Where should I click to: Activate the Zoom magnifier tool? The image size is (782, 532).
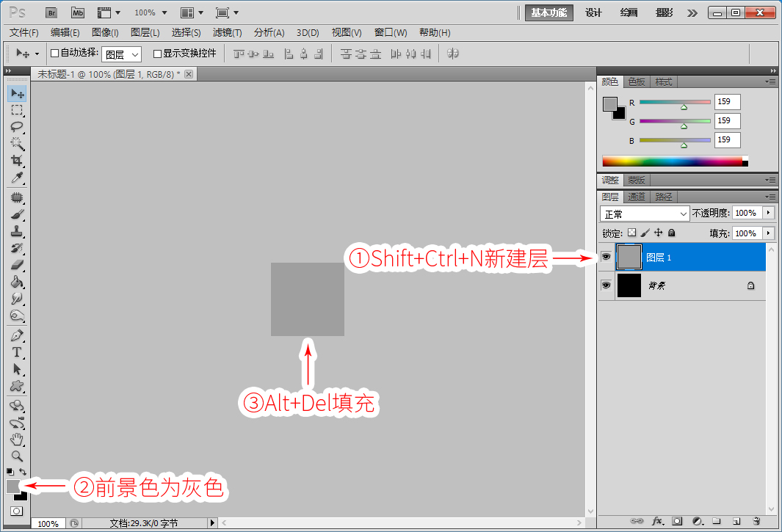pos(17,456)
